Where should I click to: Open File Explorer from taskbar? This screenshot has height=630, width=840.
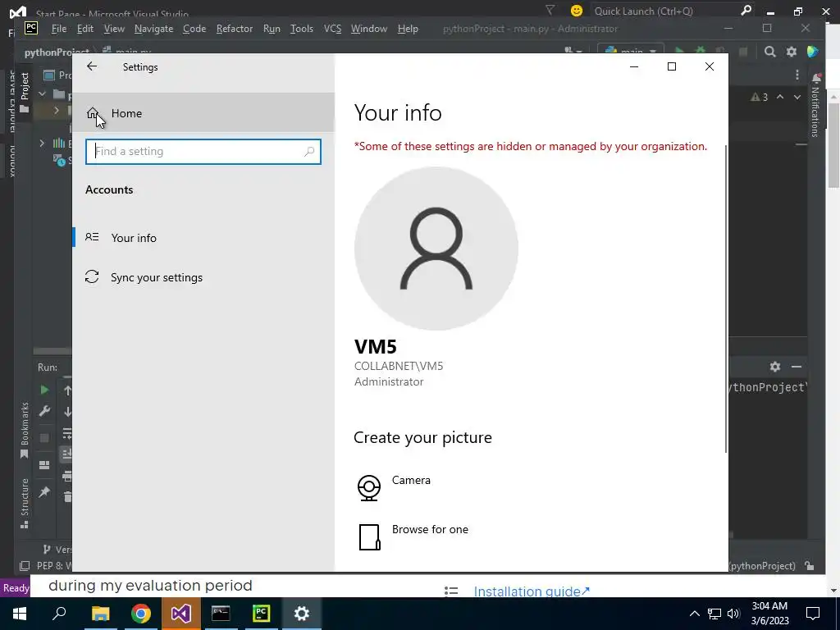coord(100,614)
